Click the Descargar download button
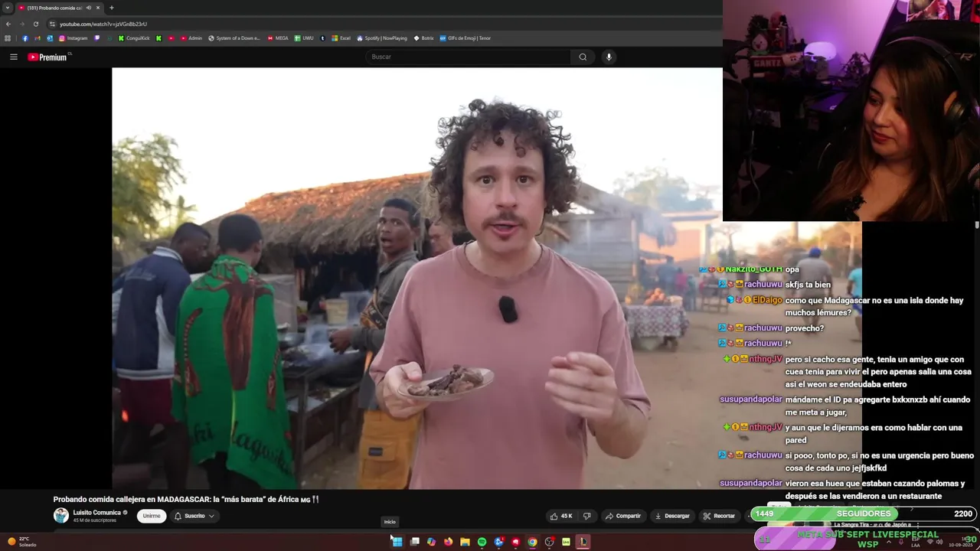980x551 pixels. tap(672, 516)
